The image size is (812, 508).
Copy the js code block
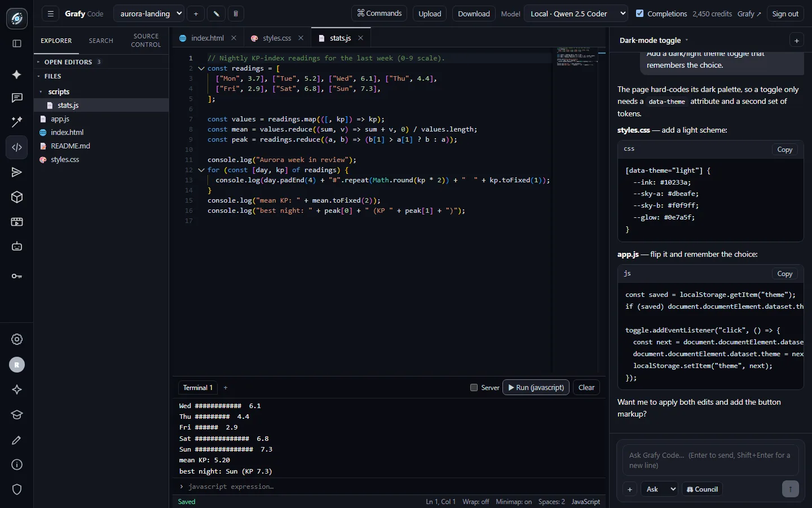click(785, 274)
